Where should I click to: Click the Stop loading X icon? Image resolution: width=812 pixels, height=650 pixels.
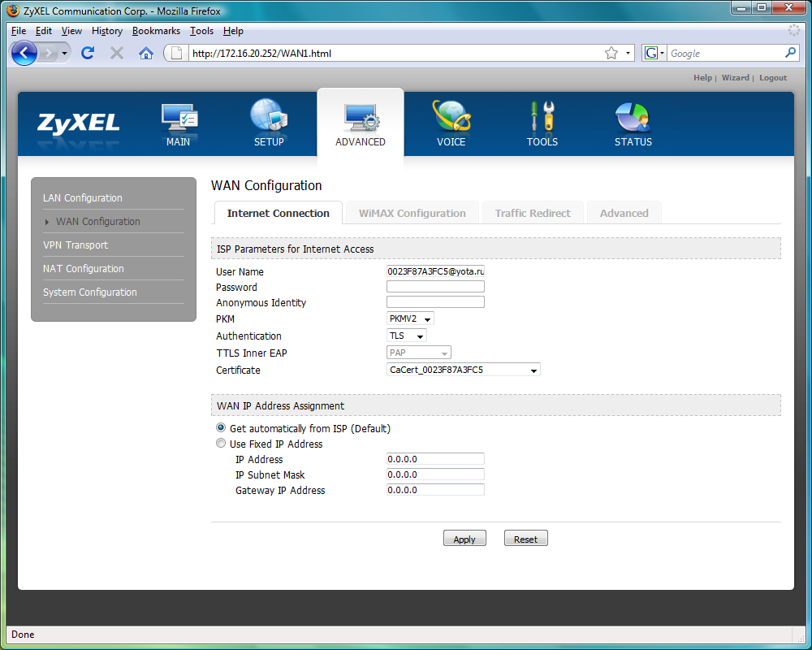click(x=117, y=53)
